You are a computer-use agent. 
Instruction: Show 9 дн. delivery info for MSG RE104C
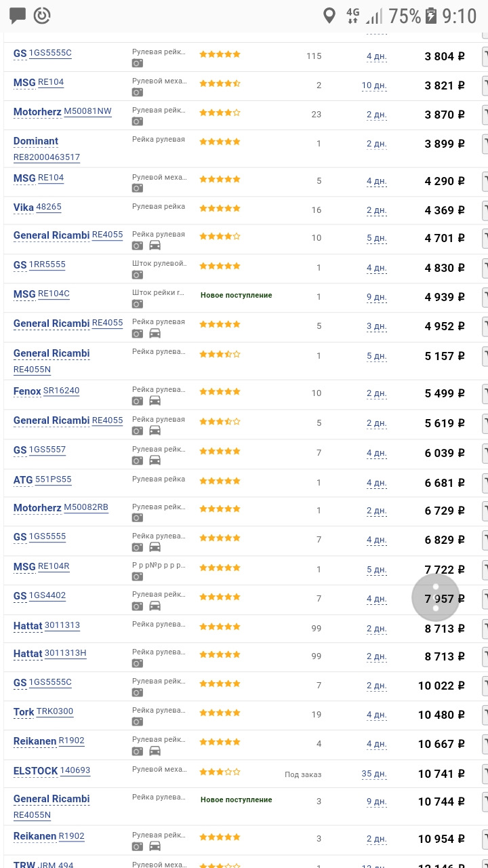coord(376,297)
